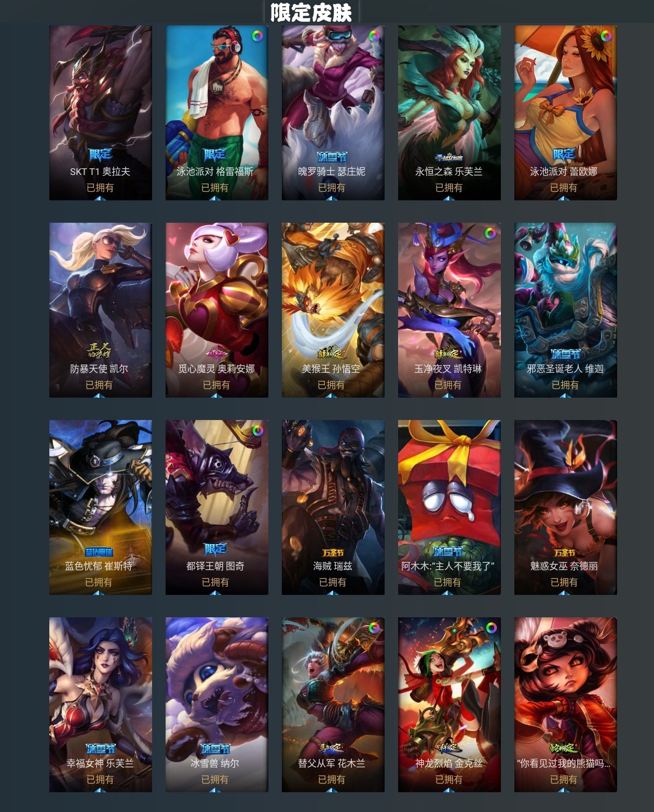
Task: Click 已拥有 label under 永恒之森 乐芙兰
Action: click(x=449, y=187)
